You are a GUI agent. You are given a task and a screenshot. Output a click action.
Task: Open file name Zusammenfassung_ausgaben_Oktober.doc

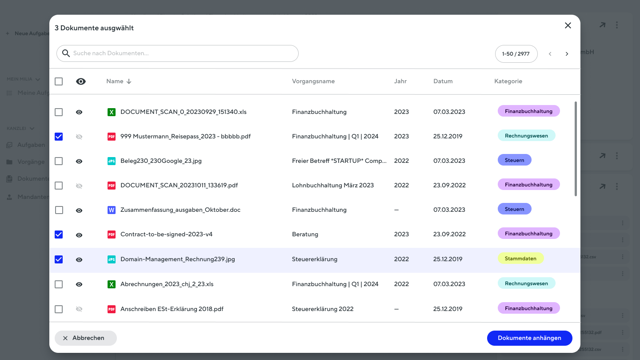pos(180,210)
